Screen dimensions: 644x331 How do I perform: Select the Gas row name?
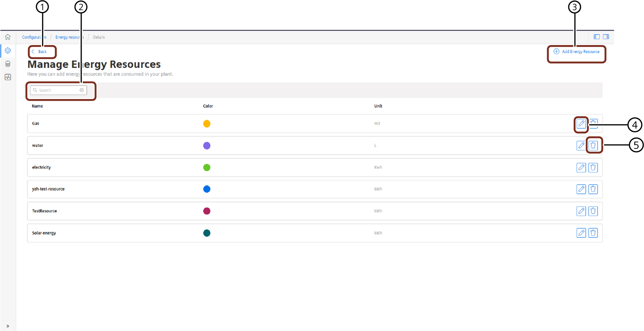35,124
